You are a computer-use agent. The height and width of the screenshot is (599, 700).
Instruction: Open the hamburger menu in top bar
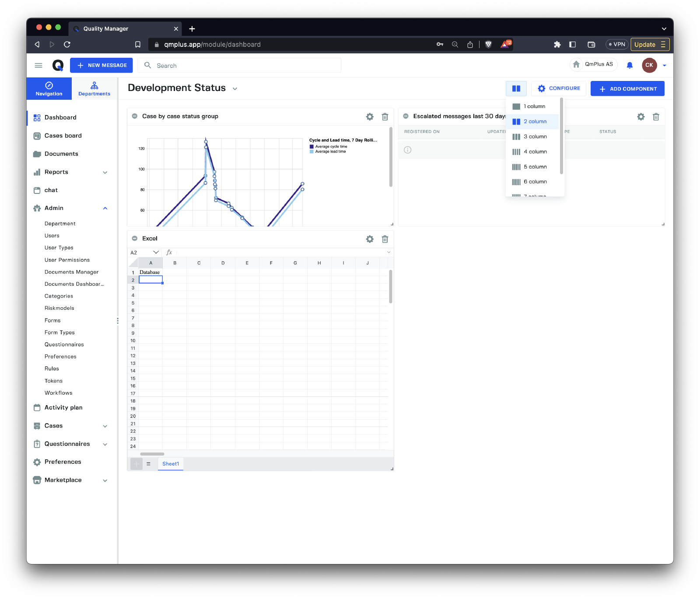(38, 65)
